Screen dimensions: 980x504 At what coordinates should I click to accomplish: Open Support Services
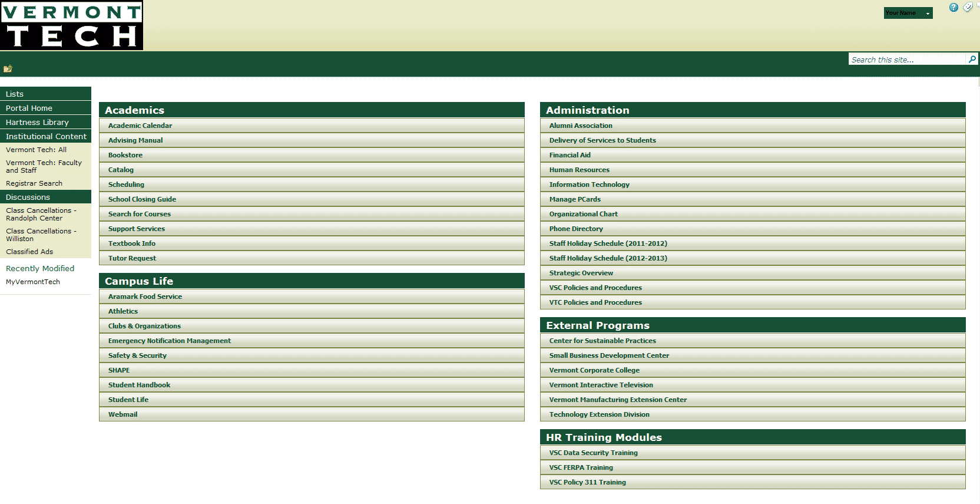coord(312,229)
